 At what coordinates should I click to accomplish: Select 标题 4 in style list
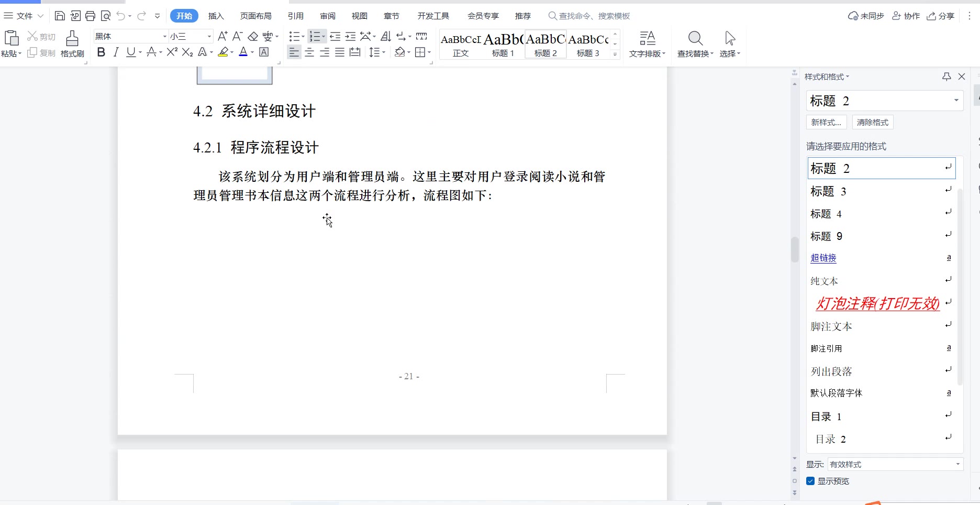882,214
